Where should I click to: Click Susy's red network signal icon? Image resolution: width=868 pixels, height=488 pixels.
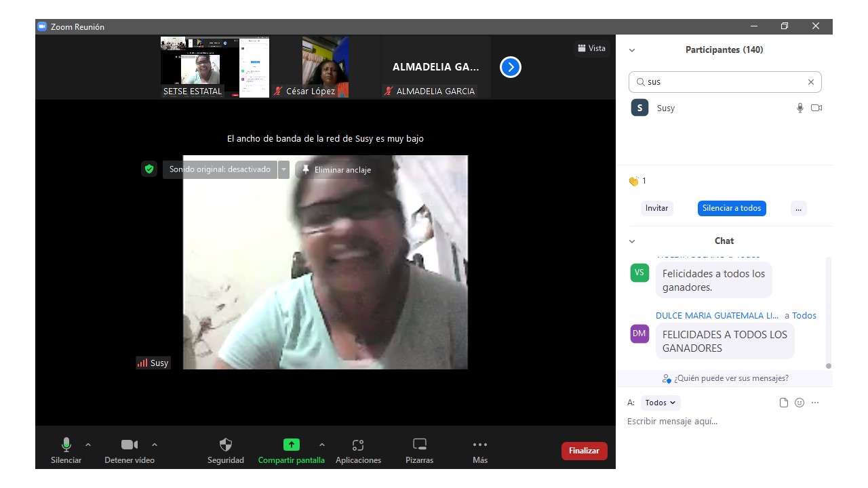pyautogui.click(x=142, y=363)
